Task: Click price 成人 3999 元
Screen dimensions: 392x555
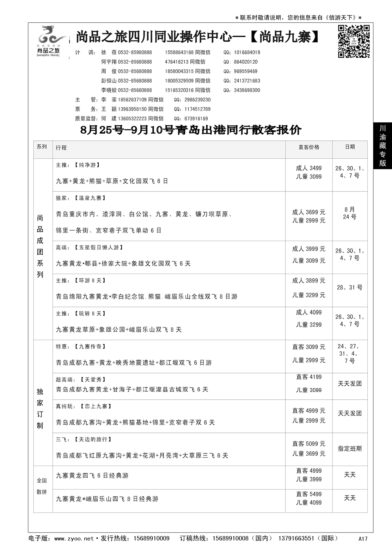Action: [x=309, y=249]
